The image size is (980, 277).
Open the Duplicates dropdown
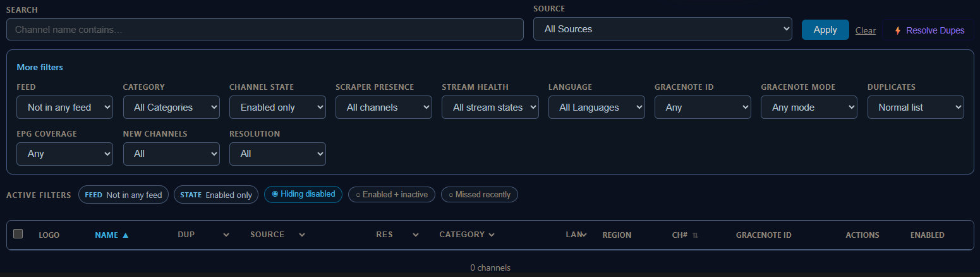[916, 108]
